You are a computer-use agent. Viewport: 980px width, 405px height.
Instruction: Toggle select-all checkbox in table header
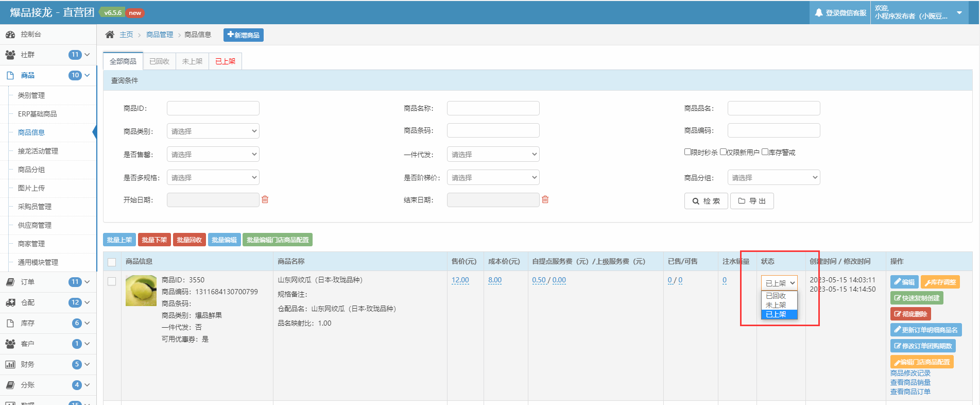pyautogui.click(x=112, y=262)
